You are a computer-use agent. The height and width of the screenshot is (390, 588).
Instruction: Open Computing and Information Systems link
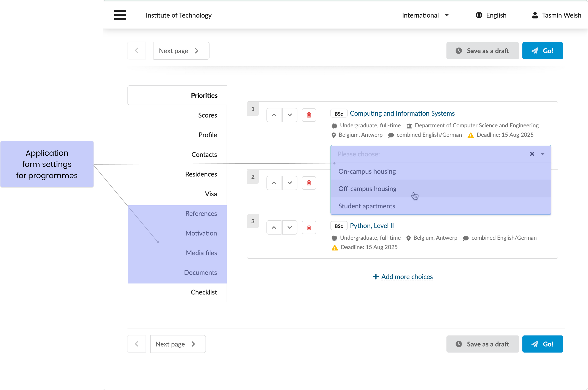point(402,113)
